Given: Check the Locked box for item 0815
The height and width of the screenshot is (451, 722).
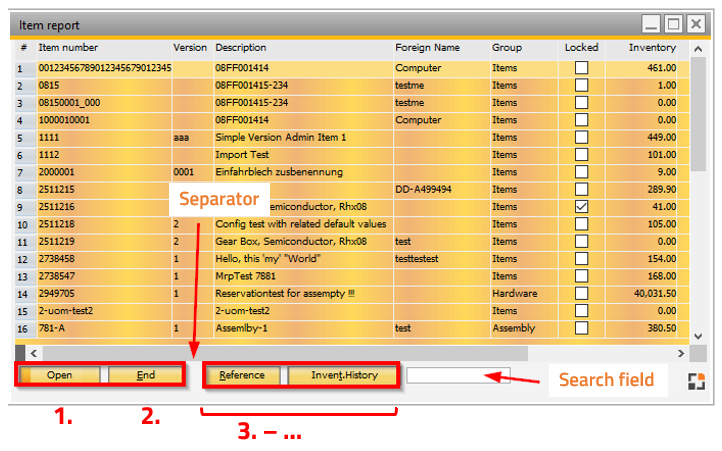Looking at the screenshot, I should pyautogui.click(x=581, y=85).
